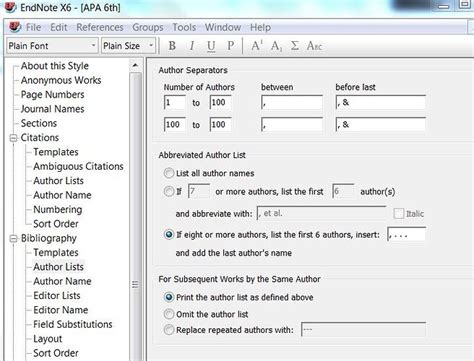Select 'Field Substitutions' in tree
This screenshot has width=474, height=361.
[73, 324]
